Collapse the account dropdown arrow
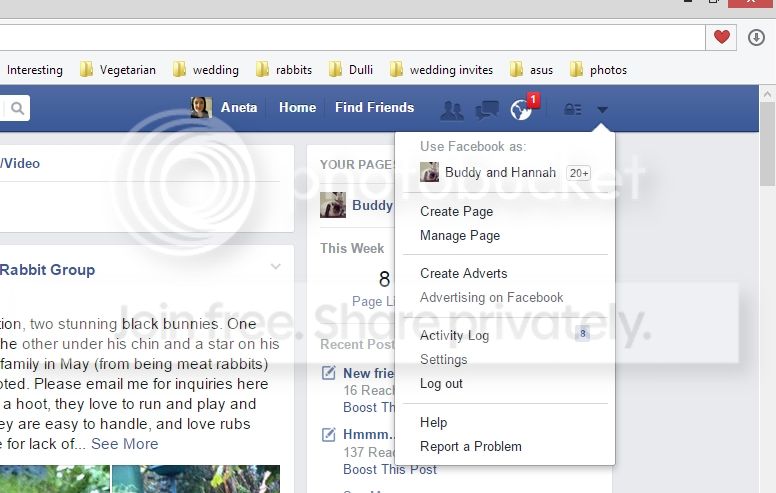Screen dimensions: 776x493 (602, 110)
